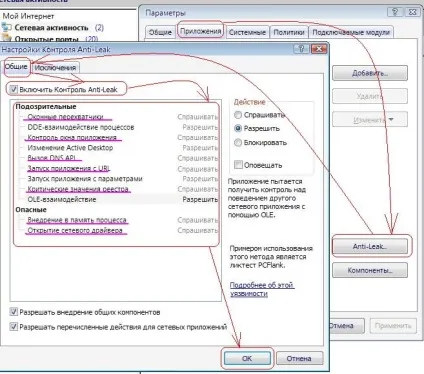This screenshot has height=374, width=424.
Task: Open the Системные tab in Параметры window
Action: pos(247,32)
